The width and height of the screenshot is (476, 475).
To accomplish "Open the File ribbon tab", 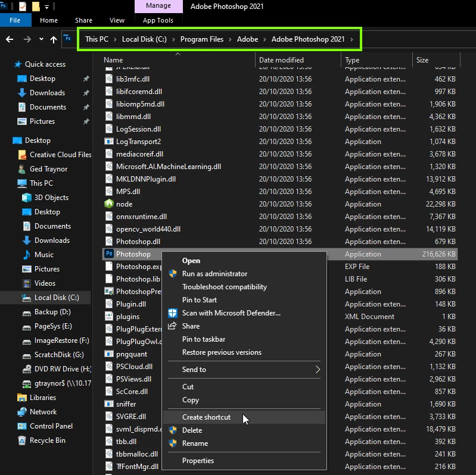I will 15,20.
